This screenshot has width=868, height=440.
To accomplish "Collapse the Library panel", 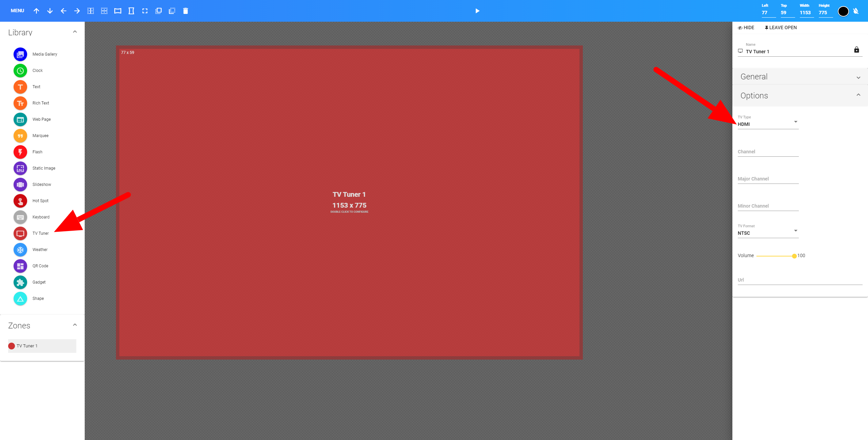I will click(75, 32).
